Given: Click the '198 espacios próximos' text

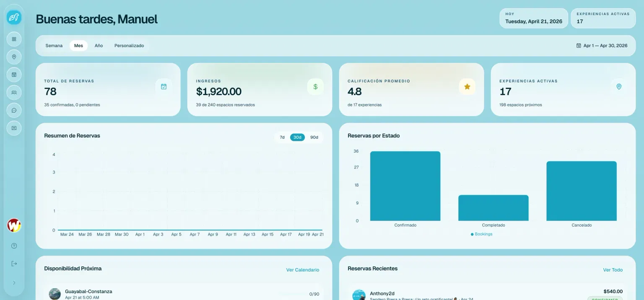Looking at the screenshot, I should [521, 105].
